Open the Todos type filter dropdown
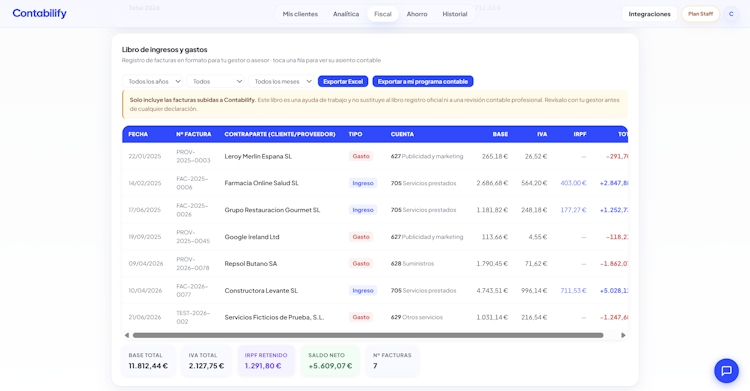 point(216,81)
